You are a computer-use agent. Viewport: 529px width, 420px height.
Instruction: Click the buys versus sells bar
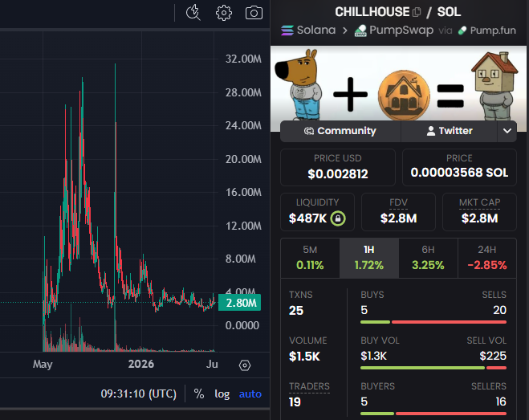[433, 322]
